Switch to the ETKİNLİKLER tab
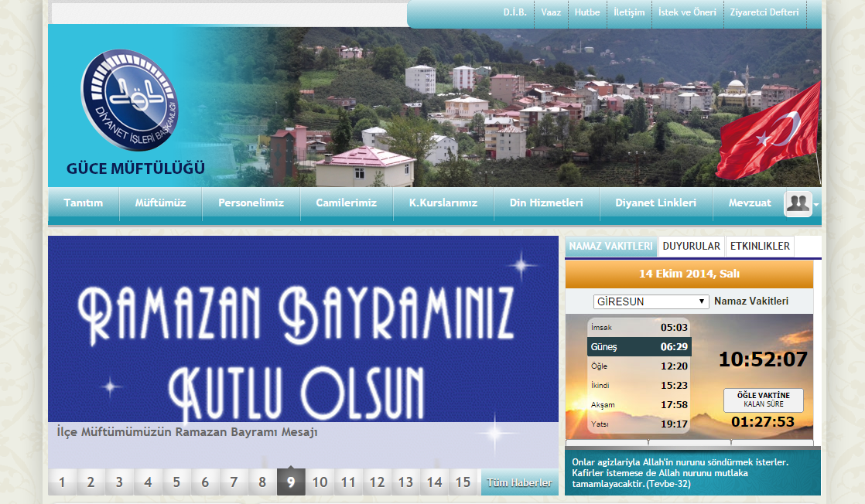Screen dimensions: 865x504 coord(760,247)
